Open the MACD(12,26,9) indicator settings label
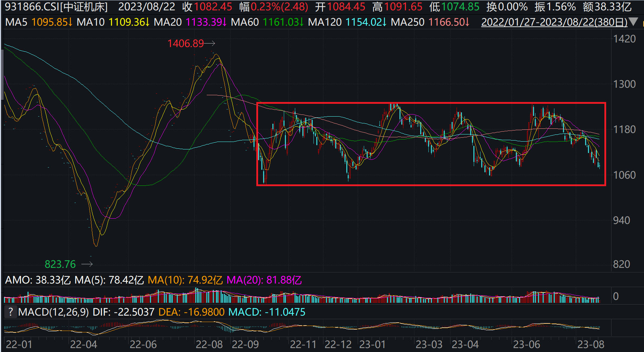Image resolution: width=644 pixels, height=352 pixels. click(x=54, y=312)
